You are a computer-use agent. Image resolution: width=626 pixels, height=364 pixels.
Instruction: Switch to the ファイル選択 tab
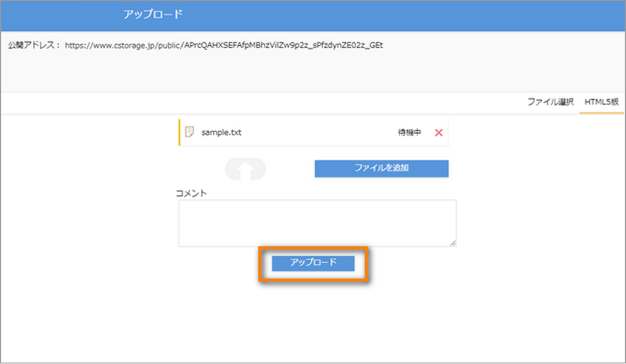point(551,101)
